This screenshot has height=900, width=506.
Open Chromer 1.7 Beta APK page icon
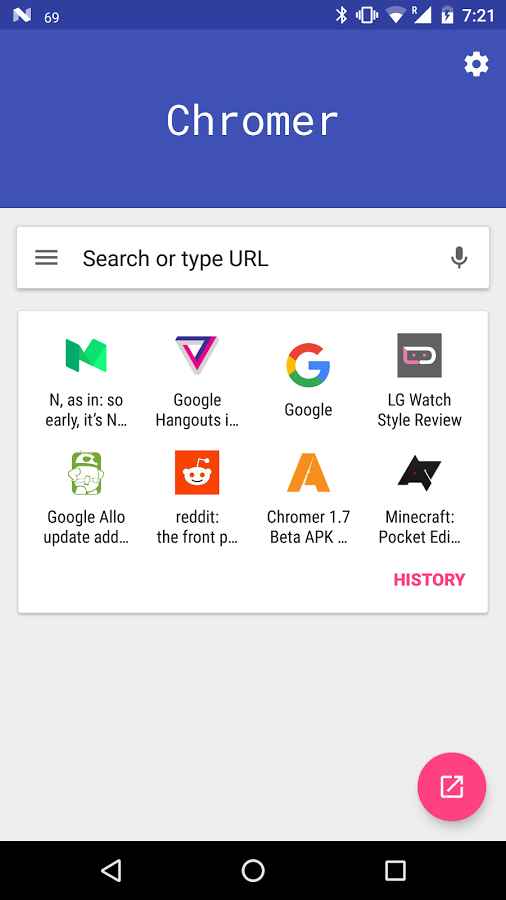[x=308, y=472]
